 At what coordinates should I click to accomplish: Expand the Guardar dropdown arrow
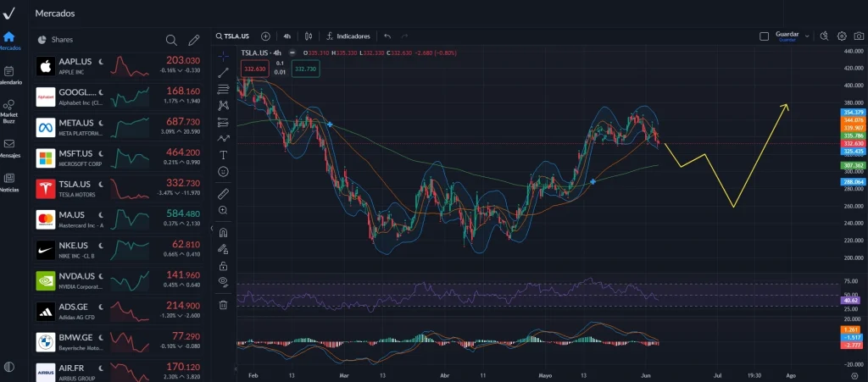click(x=807, y=36)
